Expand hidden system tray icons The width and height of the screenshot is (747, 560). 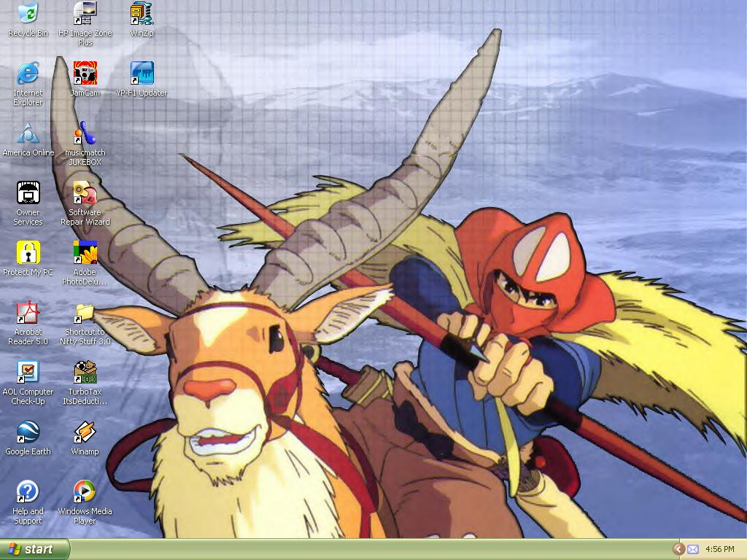[x=678, y=550]
